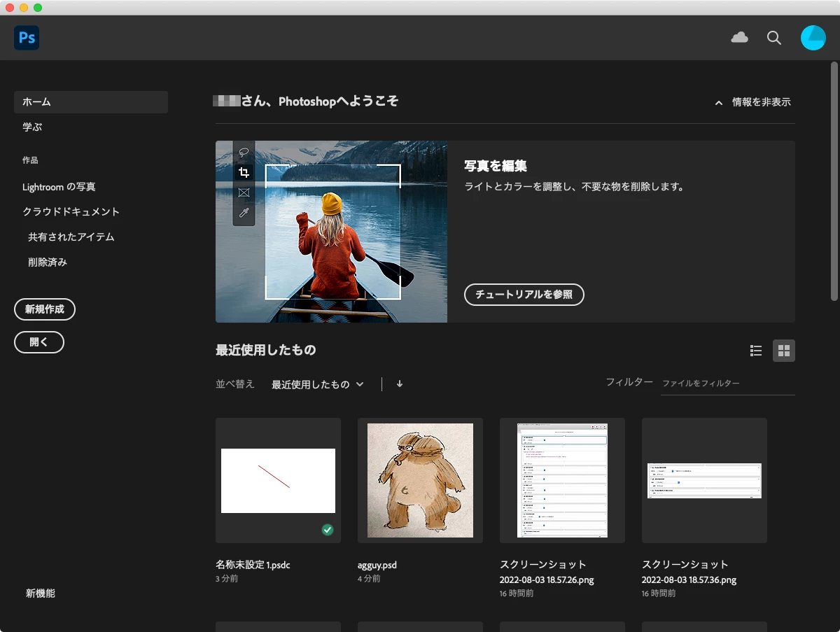Click the 3 分前 timestamp text
The width and height of the screenshot is (840, 632).
coord(227,579)
